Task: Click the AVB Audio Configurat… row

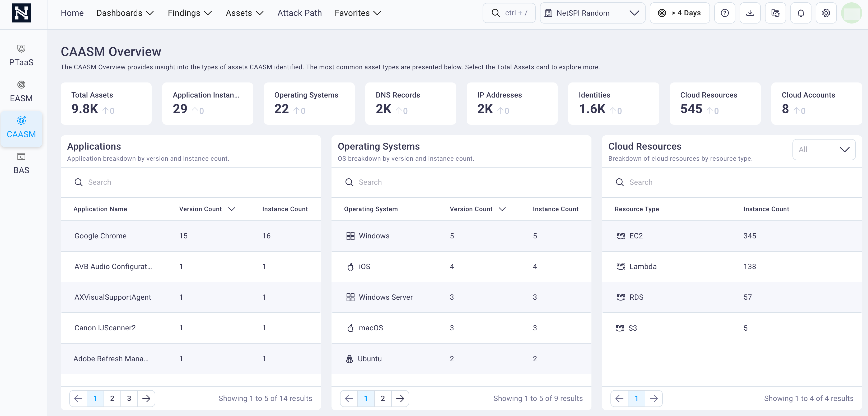Action: click(x=191, y=267)
